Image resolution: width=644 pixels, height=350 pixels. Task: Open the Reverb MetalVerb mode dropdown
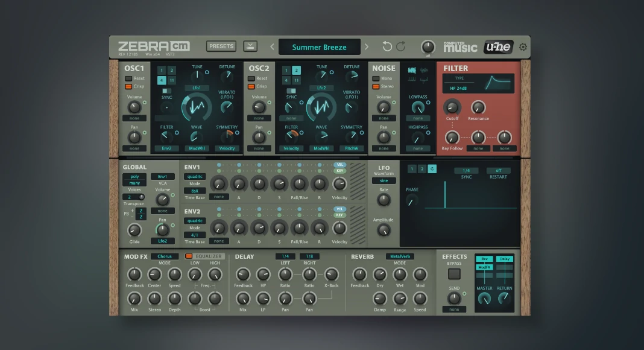point(400,256)
